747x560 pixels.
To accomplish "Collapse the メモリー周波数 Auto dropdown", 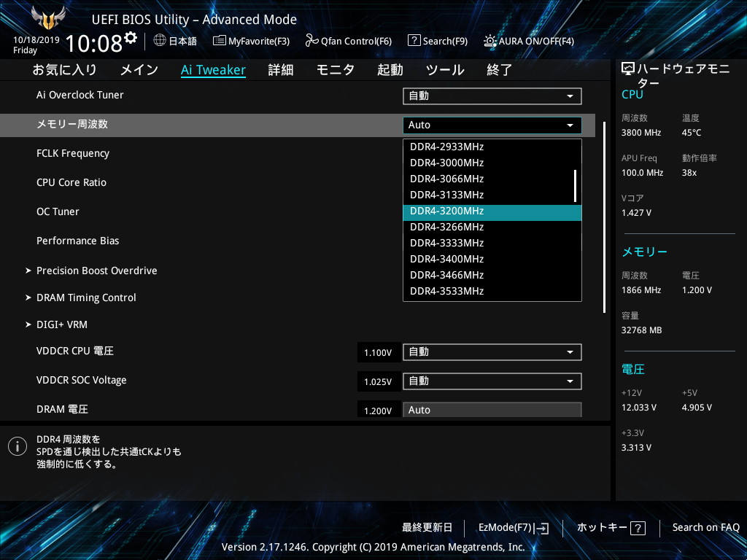I will click(492, 125).
